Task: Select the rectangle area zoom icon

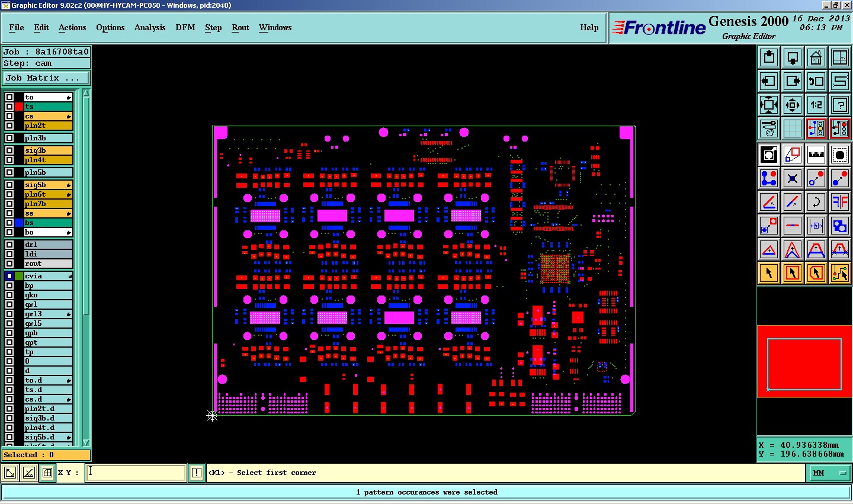Action: (x=793, y=155)
